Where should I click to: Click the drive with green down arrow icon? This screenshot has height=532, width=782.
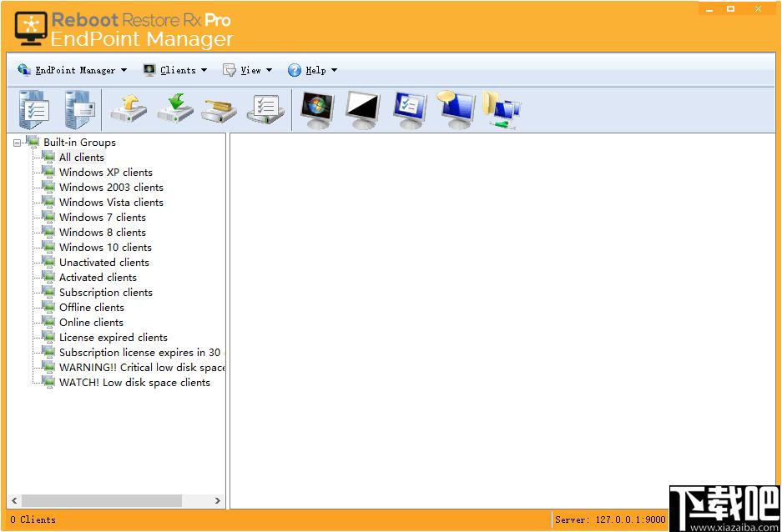[x=175, y=109]
